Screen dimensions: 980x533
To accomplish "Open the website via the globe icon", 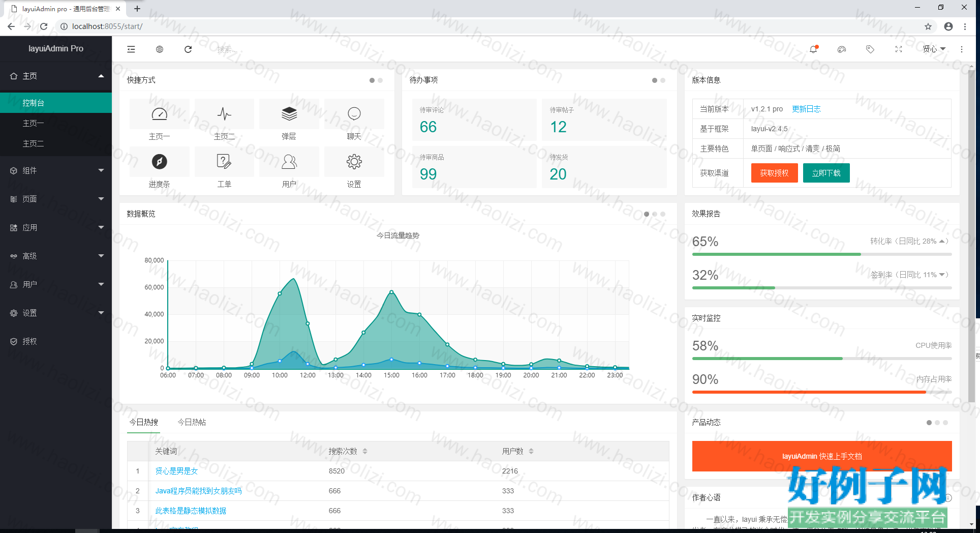I will 160,49.
